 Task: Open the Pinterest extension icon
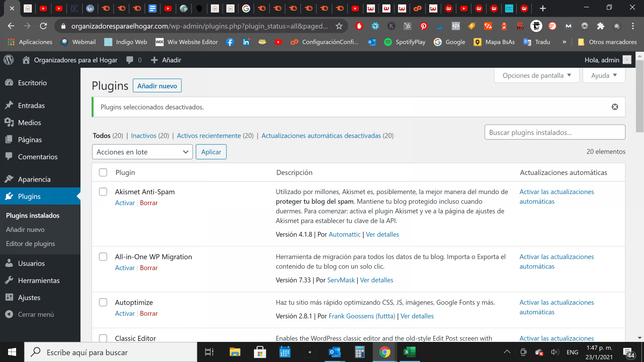[424, 26]
